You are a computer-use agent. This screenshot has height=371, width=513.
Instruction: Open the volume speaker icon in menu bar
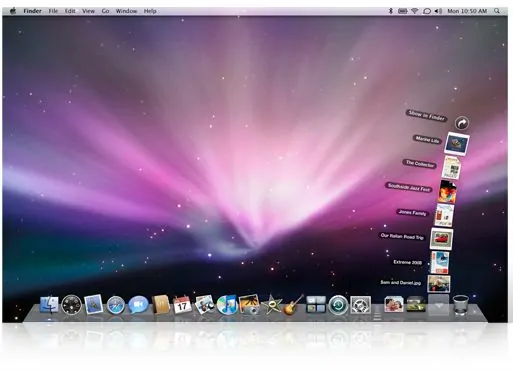click(438, 11)
